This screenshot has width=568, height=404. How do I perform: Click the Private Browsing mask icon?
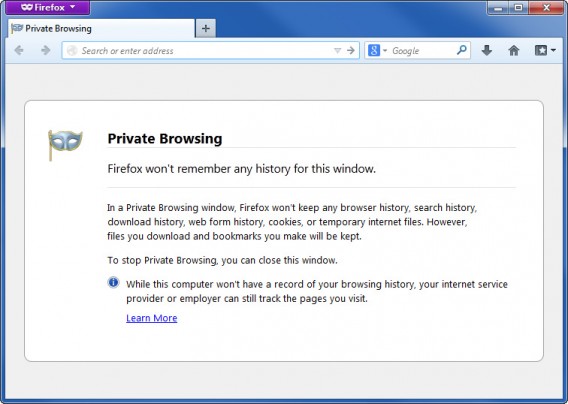click(65, 144)
